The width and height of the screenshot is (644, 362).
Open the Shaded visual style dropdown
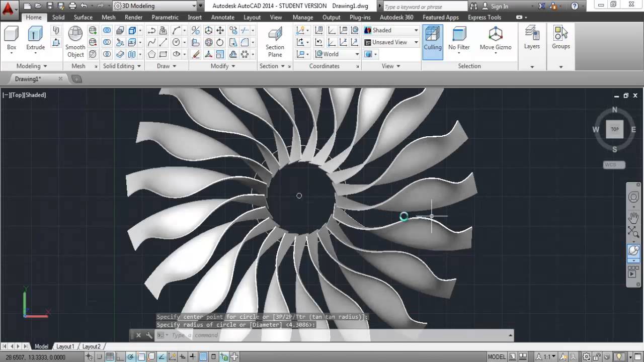391,30
